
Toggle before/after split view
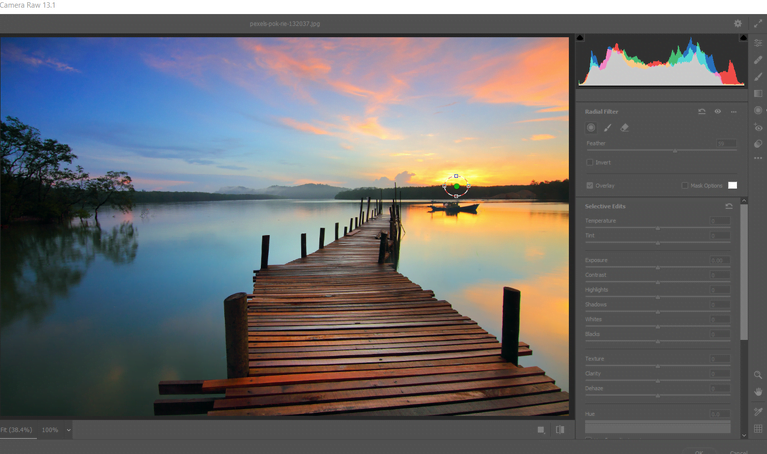pos(560,430)
